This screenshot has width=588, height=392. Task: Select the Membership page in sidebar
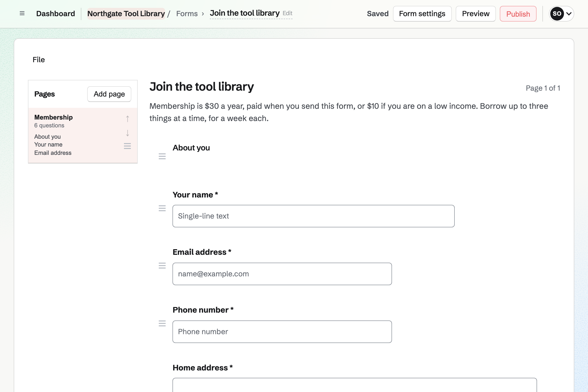pyautogui.click(x=83, y=135)
